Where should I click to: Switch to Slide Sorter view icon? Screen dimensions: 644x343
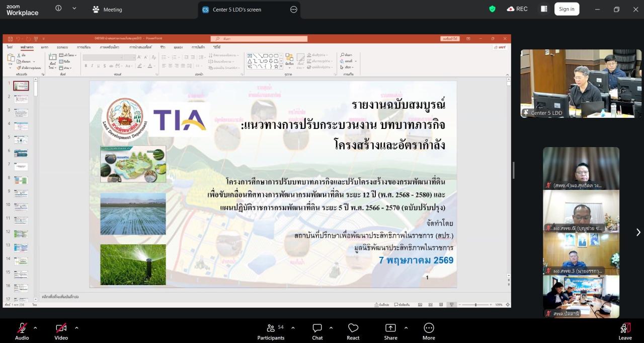tap(431, 305)
